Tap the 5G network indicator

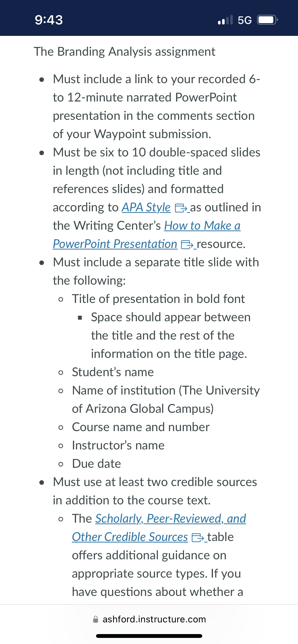[245, 20]
